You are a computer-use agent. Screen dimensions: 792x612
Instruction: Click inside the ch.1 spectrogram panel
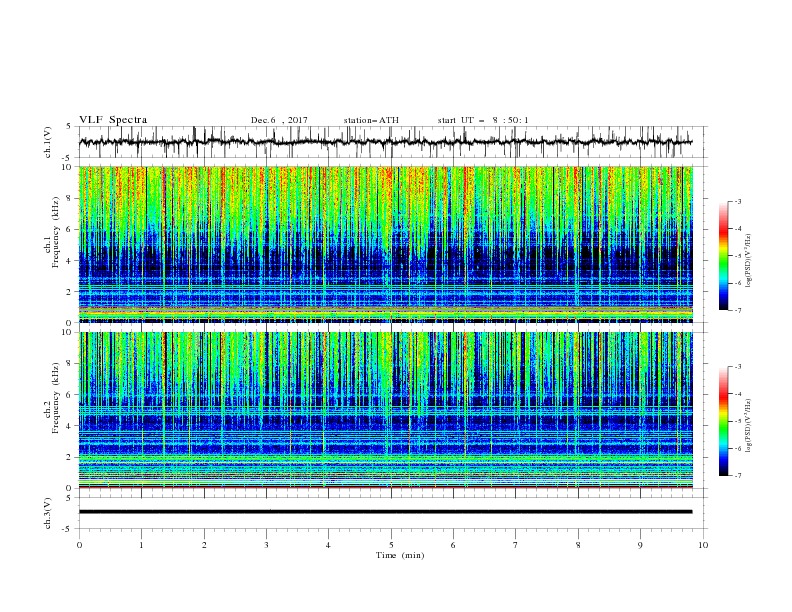[x=386, y=244]
